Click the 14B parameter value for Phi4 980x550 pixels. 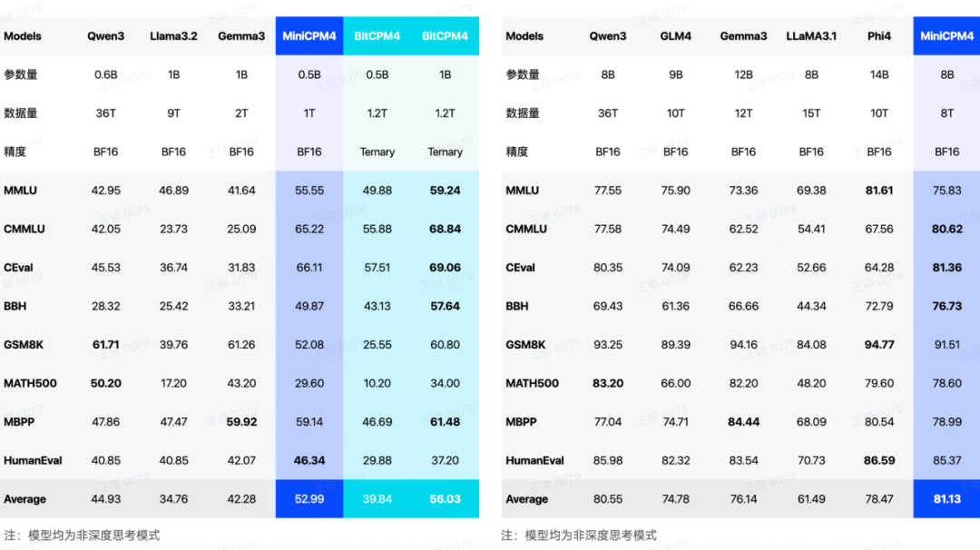878,74
